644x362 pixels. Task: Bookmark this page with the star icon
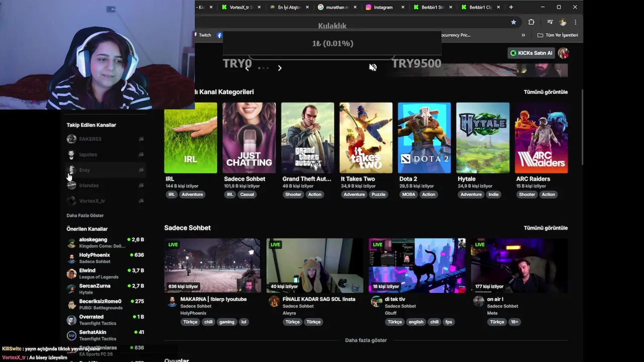coord(513,22)
